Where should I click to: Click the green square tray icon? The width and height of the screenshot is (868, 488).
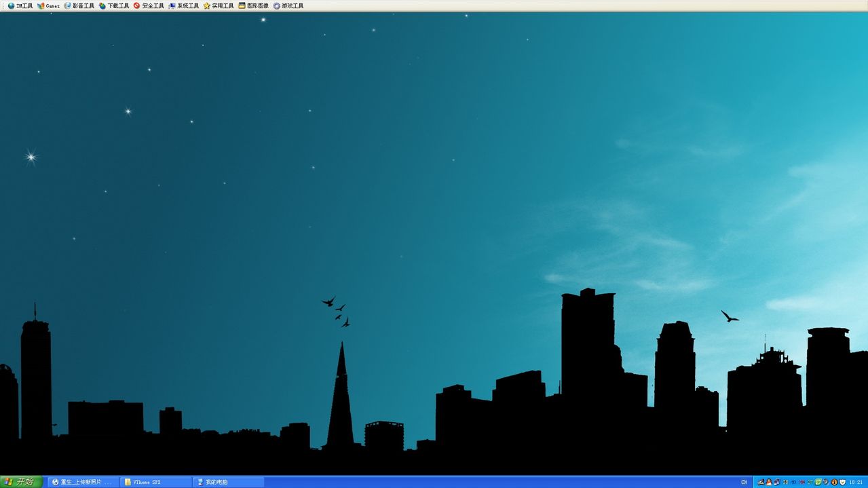pyautogui.click(x=818, y=482)
